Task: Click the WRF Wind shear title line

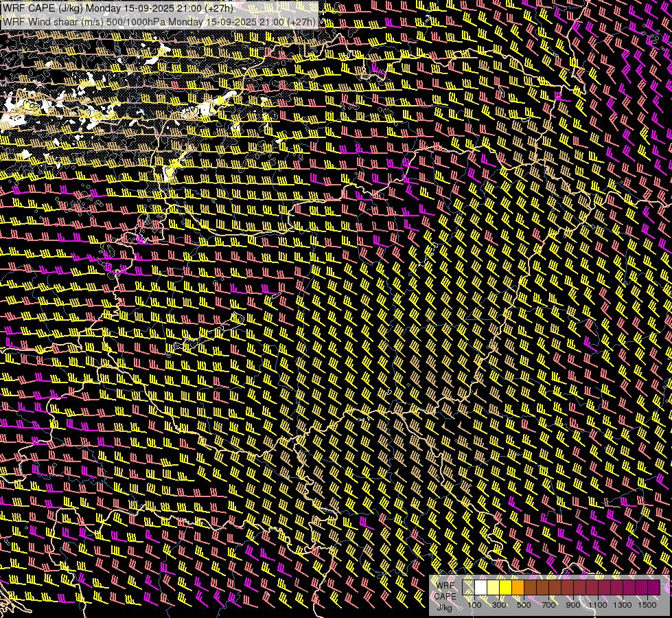Action: click(x=159, y=21)
